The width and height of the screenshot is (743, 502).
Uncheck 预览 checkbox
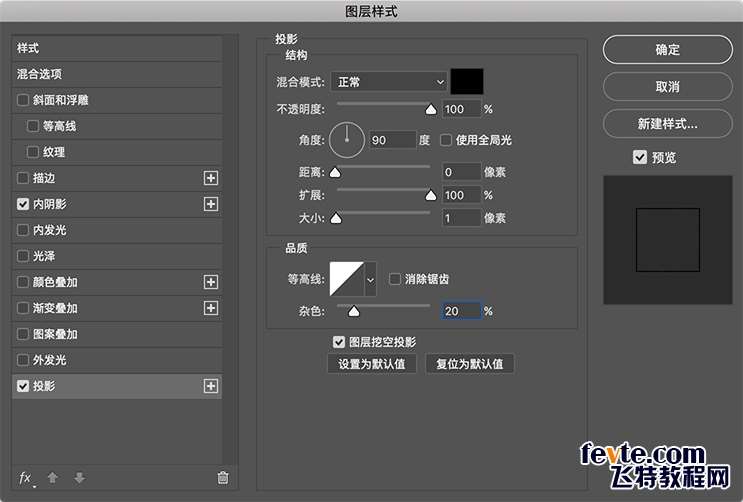640,157
